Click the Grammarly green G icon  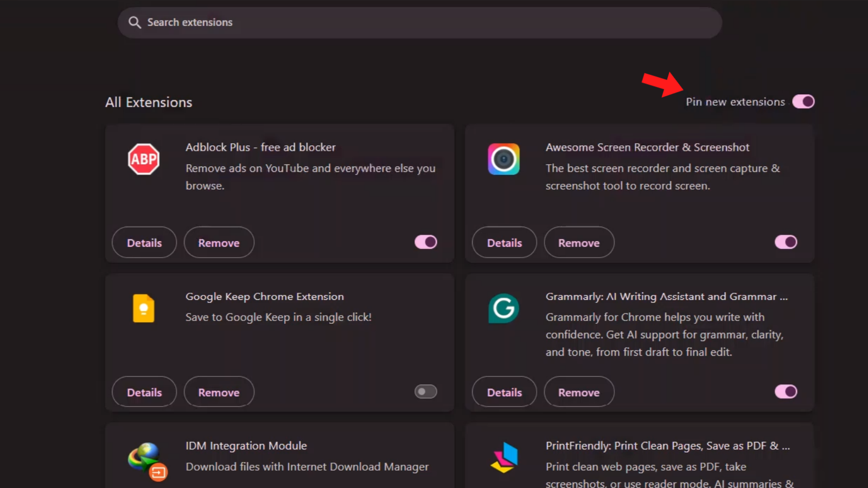[x=503, y=309]
